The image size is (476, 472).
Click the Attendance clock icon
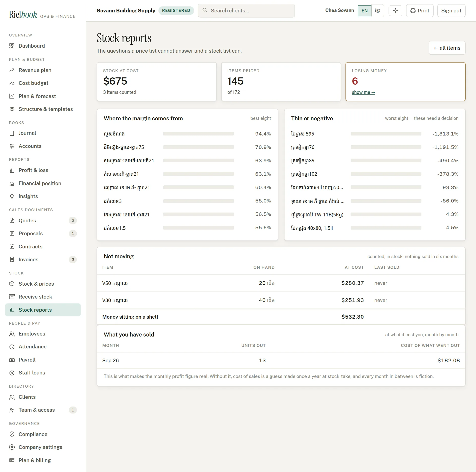[x=12, y=347]
